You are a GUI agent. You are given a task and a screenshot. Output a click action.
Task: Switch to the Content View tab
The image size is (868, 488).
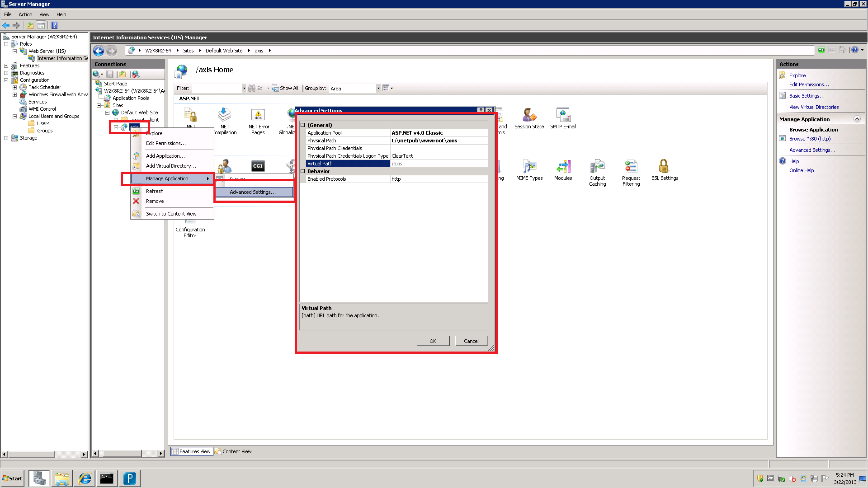pos(233,451)
